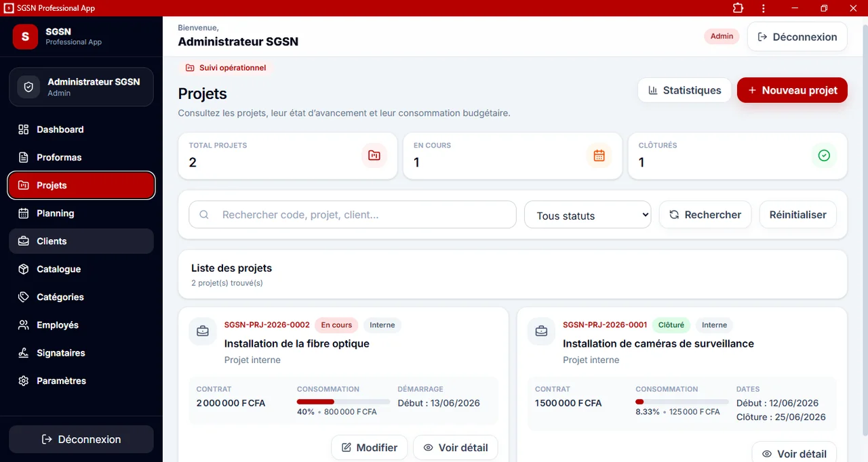The width and height of the screenshot is (868, 462).
Task: Click Modifier on the fibre optique project
Action: click(370, 448)
